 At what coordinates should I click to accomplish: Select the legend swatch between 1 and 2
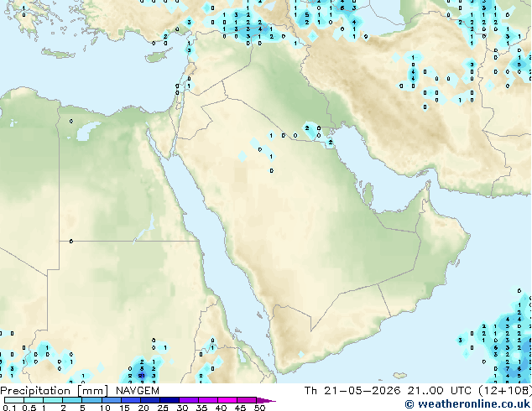coord(53,400)
